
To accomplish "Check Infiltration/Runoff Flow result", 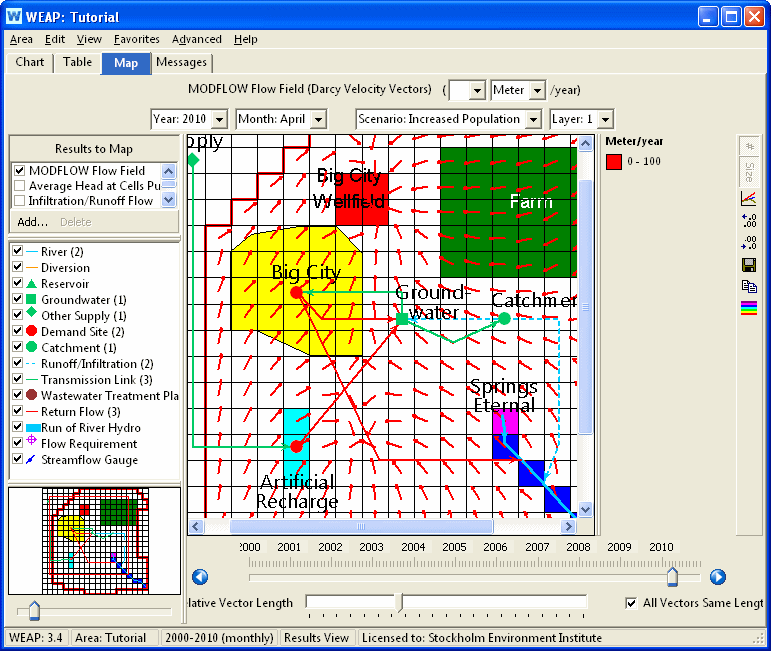I will click(20, 201).
